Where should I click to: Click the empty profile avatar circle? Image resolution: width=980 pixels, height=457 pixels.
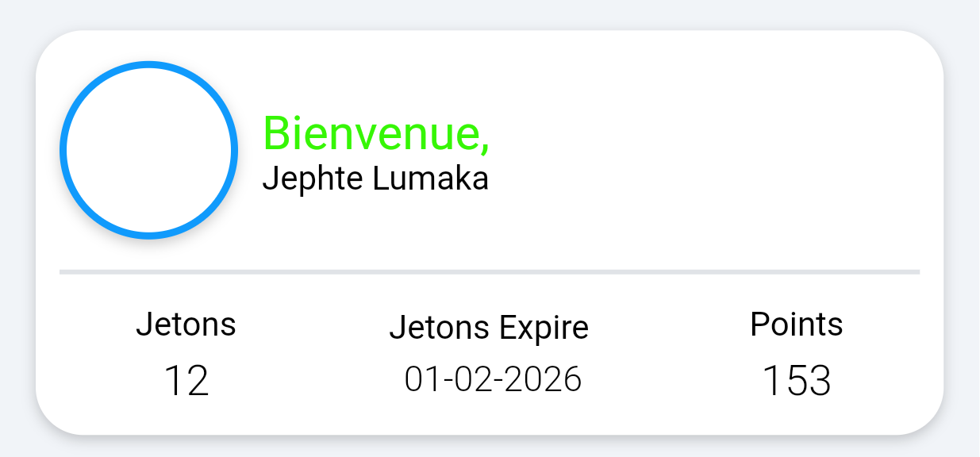coord(148,149)
